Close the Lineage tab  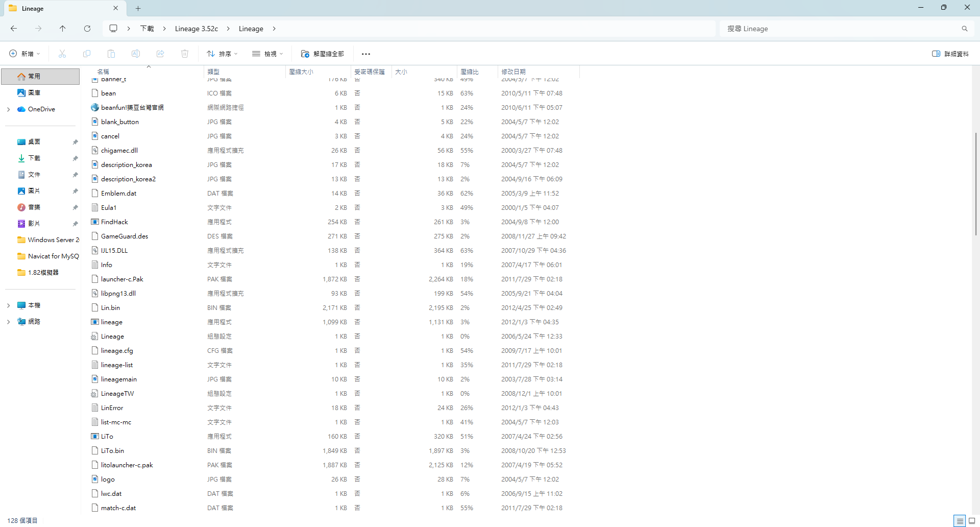115,8
